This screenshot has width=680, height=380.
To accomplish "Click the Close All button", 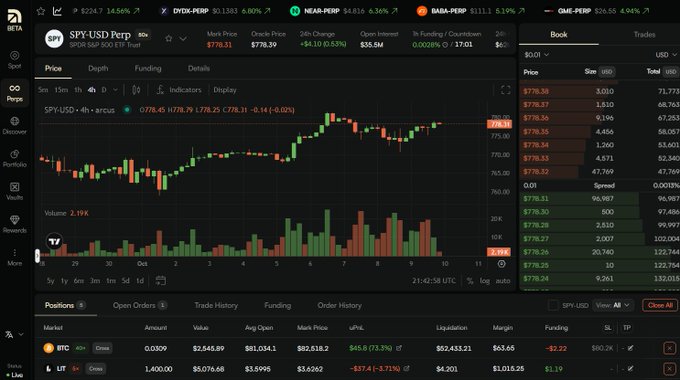I will [x=660, y=305].
